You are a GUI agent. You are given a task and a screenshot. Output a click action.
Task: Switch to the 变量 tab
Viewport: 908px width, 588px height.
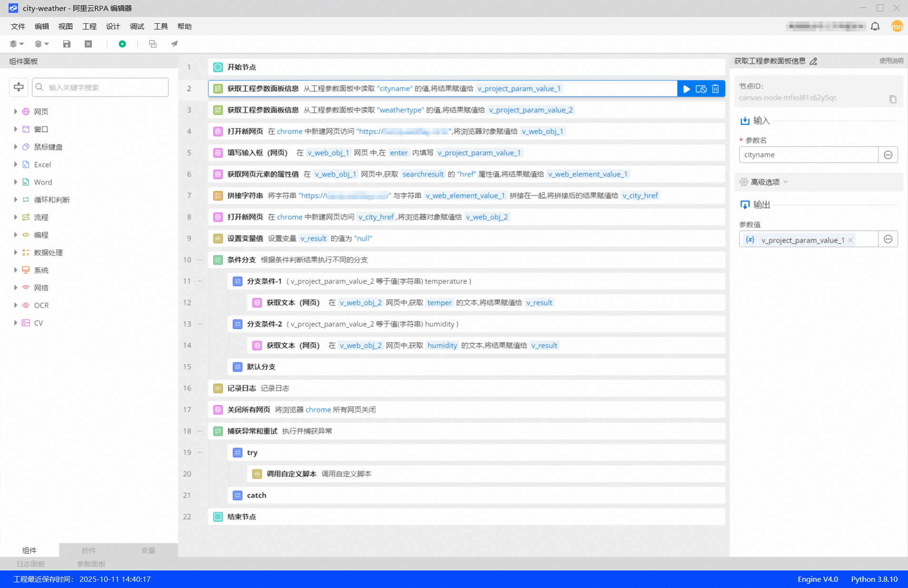point(148,550)
